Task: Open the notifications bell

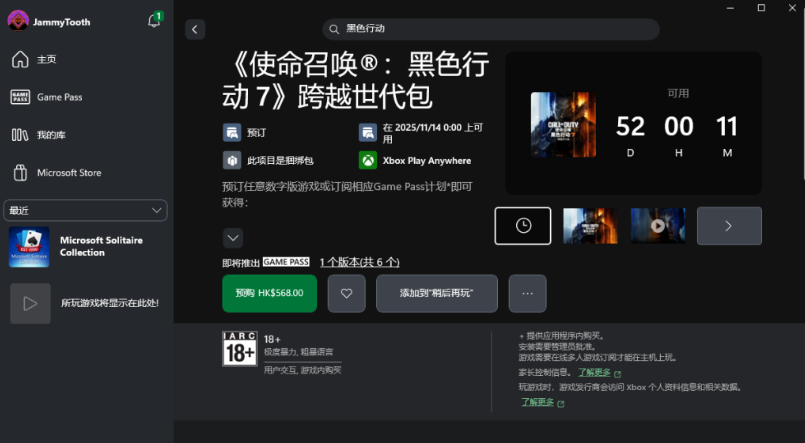Action: tap(154, 21)
